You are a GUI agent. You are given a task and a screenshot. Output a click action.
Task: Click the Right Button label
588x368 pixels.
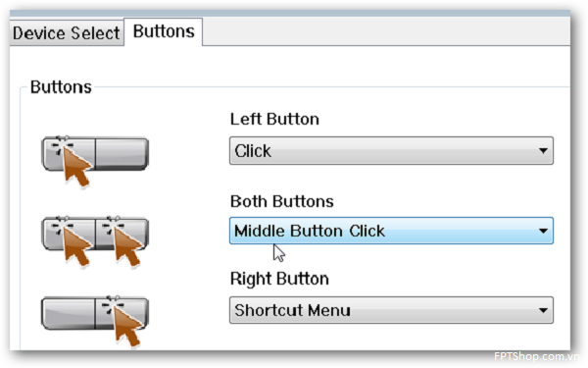coord(279,279)
